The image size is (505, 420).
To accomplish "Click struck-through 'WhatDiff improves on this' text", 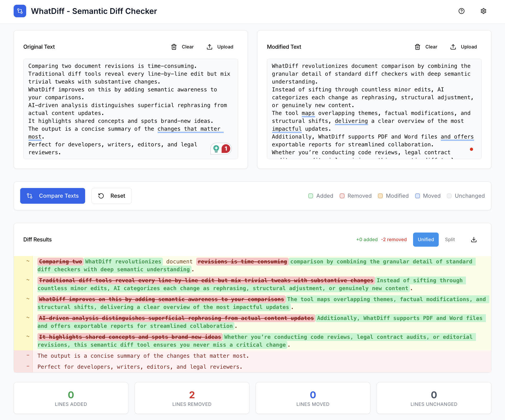I will pos(161,299).
